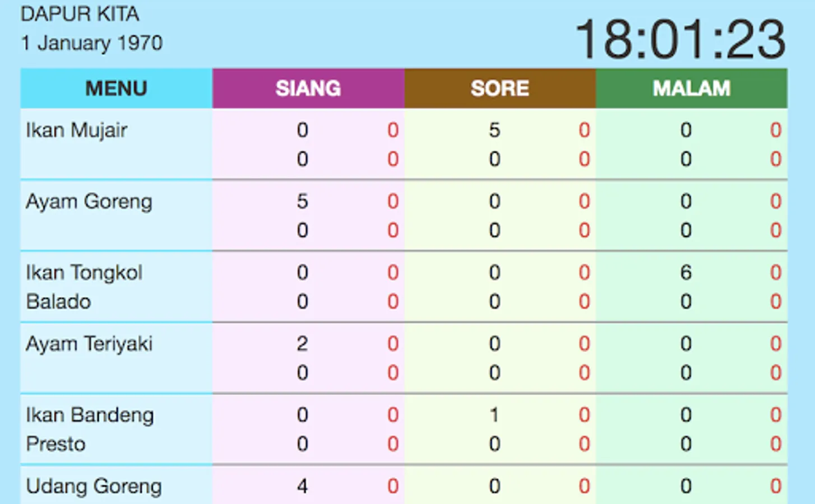Click red zero in Ikan Mujair MALAM top row

point(776,130)
